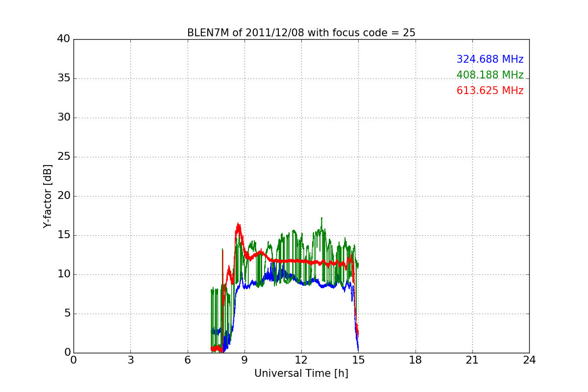Select the 613.625 MHz legend label

pos(490,91)
